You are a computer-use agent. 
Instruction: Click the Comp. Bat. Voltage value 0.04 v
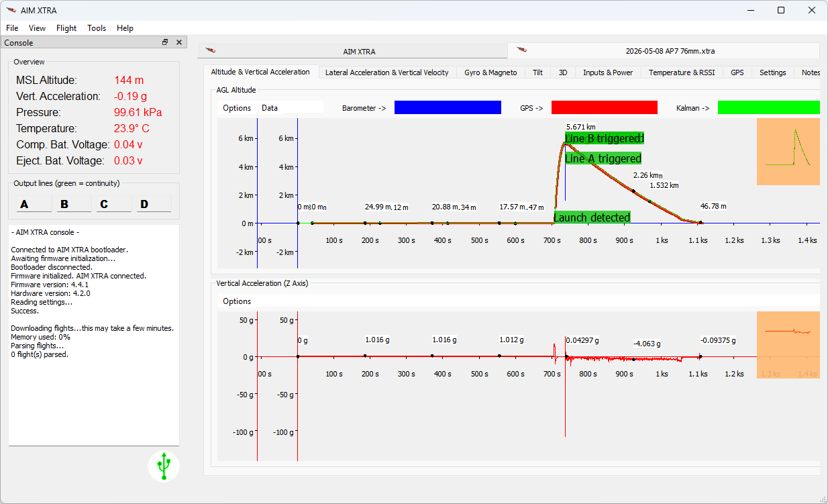[x=128, y=145]
